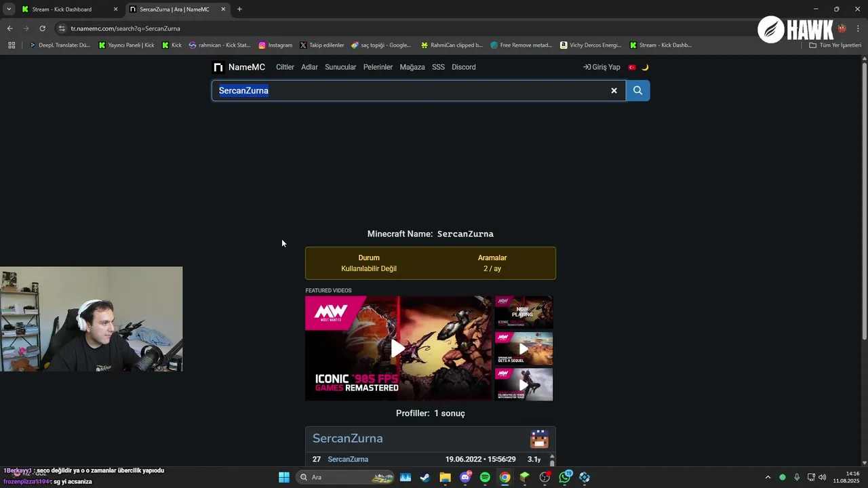Expand the tab search dropdown arrow
The height and width of the screenshot is (488, 868).
8,9
